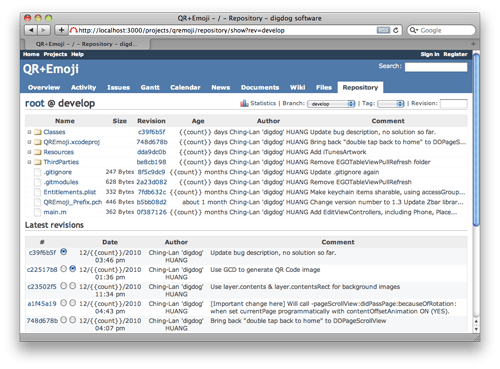Image resolution: width=500 pixels, height=369 pixels.
Task: Click the Sign in link
Action: click(x=430, y=54)
